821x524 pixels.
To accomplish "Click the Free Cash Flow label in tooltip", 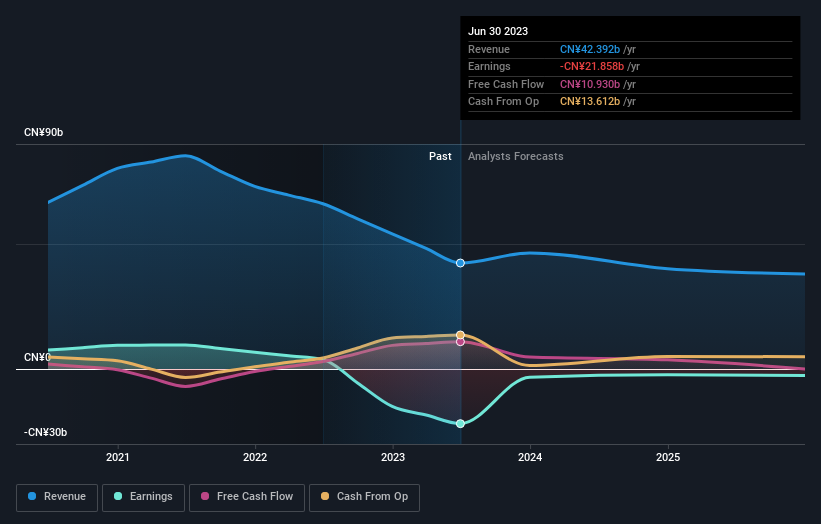I will click(506, 84).
